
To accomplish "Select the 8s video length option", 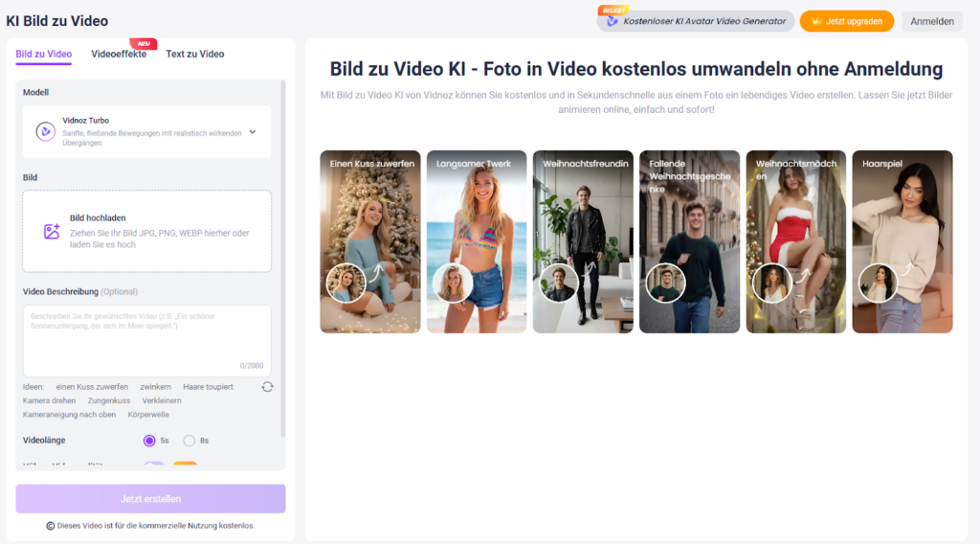I will click(189, 441).
